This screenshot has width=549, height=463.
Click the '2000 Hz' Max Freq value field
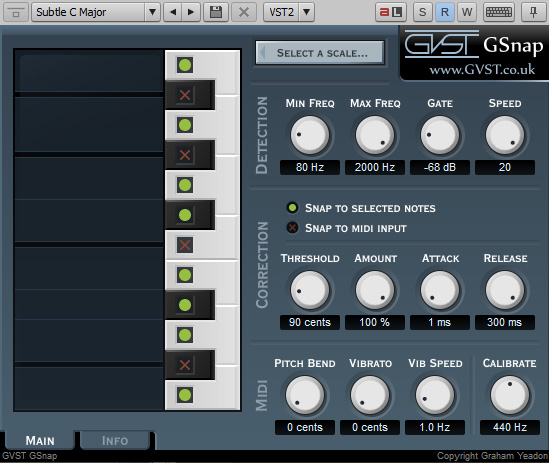pyautogui.click(x=375, y=167)
